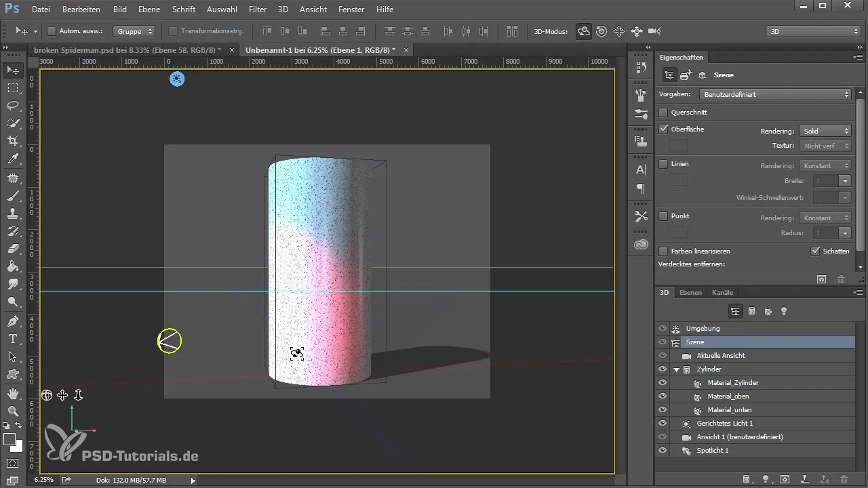The image size is (868, 488).
Task: Click the Oberfläche texture swatch
Action: coord(678,146)
